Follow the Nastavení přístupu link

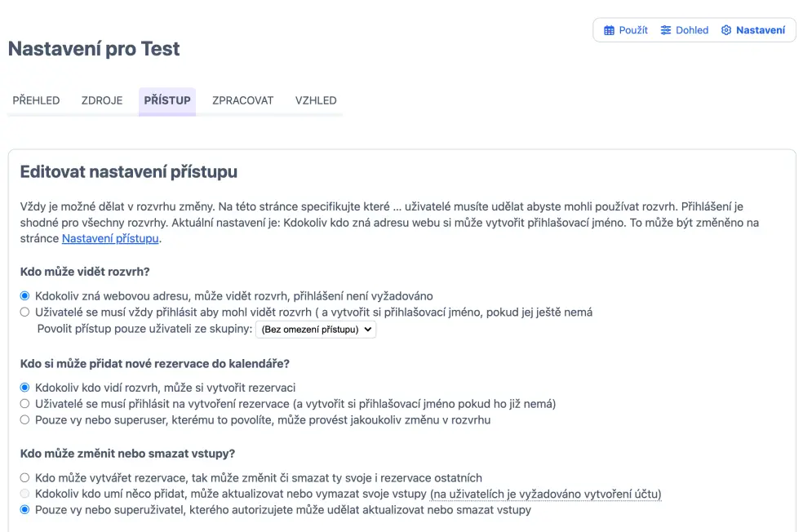tap(110, 238)
